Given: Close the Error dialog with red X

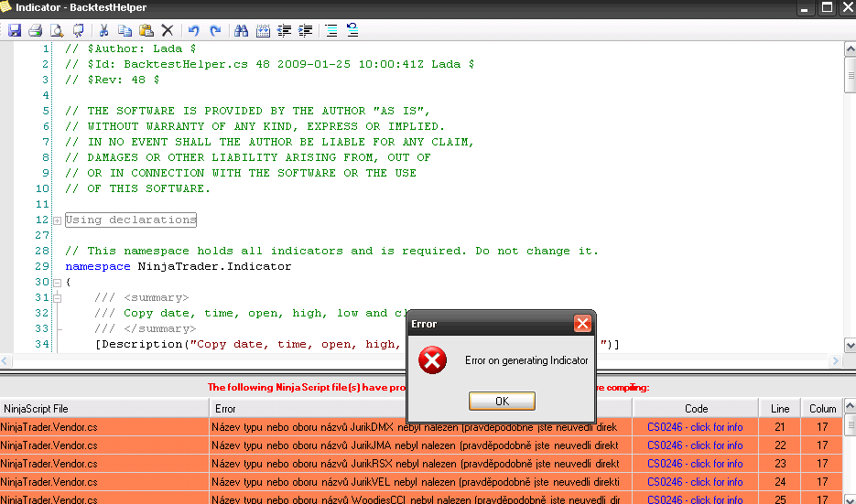Looking at the screenshot, I should 582,324.
